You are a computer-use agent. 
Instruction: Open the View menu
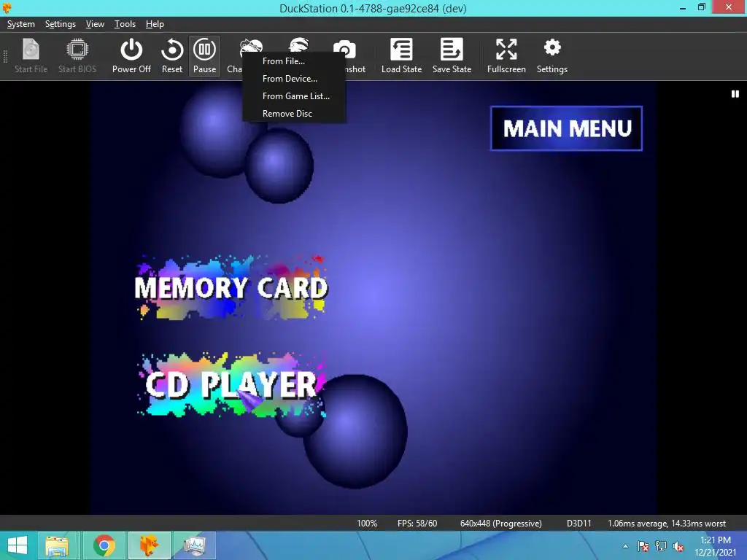(x=95, y=24)
